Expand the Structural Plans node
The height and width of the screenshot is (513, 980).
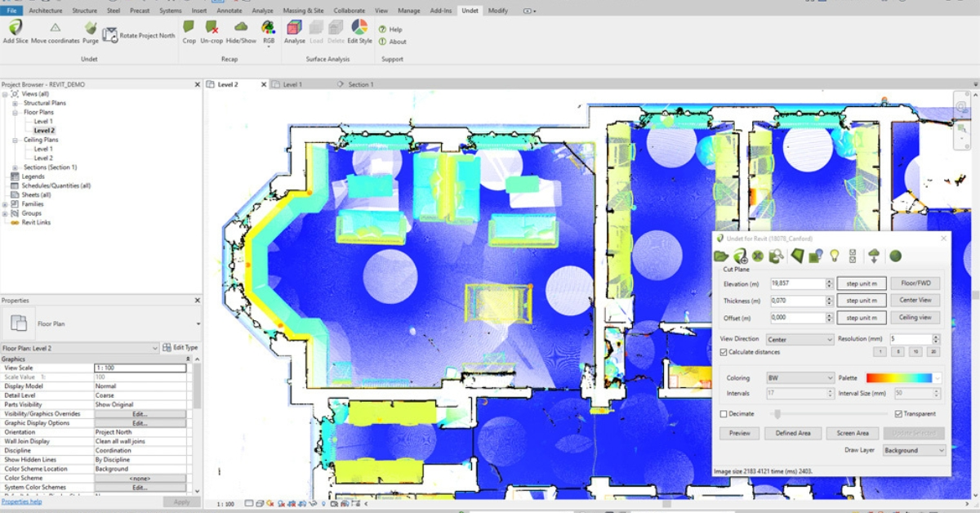click(x=16, y=104)
